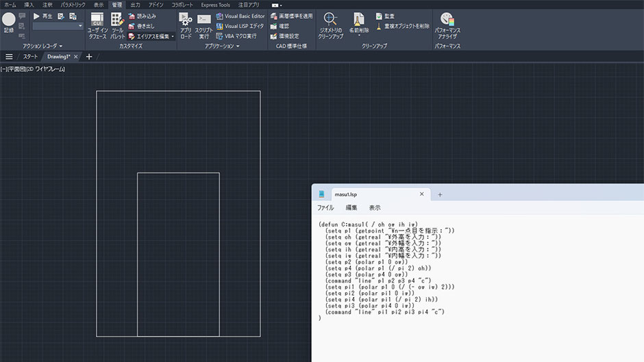The width and height of the screenshot is (644, 362).
Task: Open Notepad 編集 menu
Action: click(x=351, y=207)
